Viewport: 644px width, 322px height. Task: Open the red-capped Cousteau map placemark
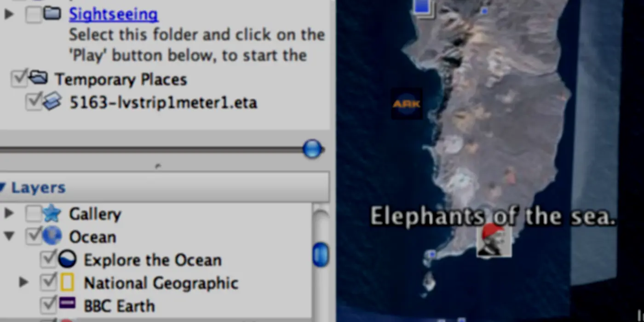tap(494, 240)
